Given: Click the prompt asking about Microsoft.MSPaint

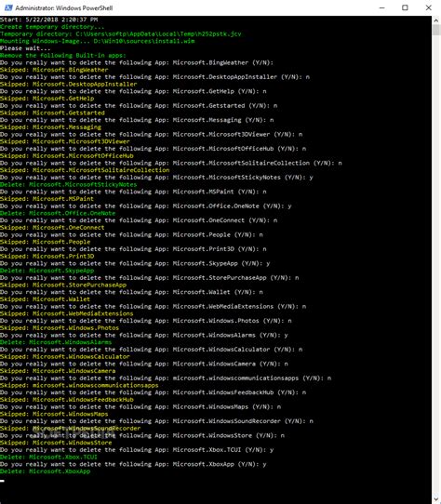Looking at the screenshot, I should click(133, 192).
